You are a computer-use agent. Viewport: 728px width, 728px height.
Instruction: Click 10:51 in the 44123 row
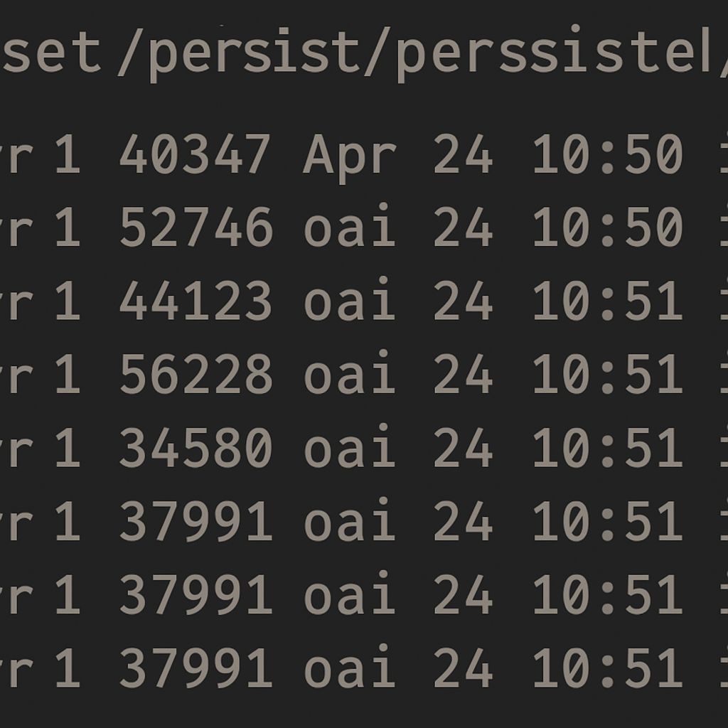click(608, 301)
